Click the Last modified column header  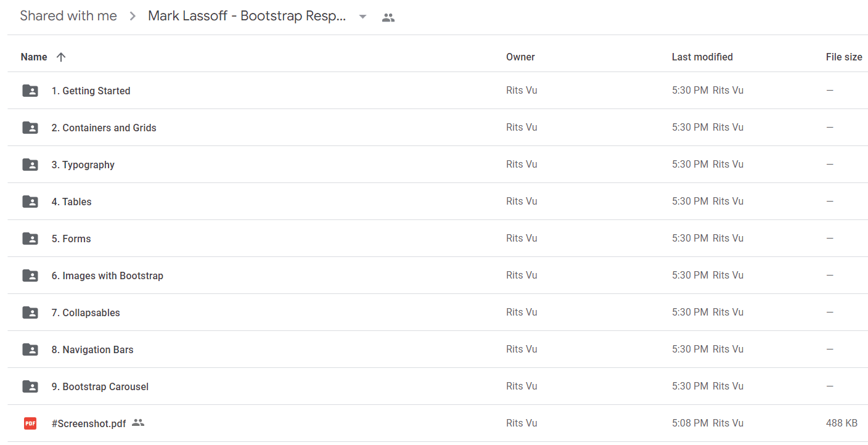702,57
